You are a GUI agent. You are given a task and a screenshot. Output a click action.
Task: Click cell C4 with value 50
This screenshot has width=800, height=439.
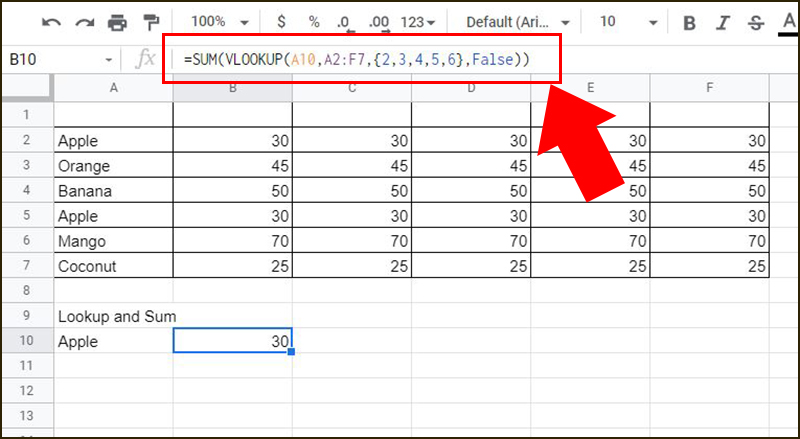coord(352,190)
